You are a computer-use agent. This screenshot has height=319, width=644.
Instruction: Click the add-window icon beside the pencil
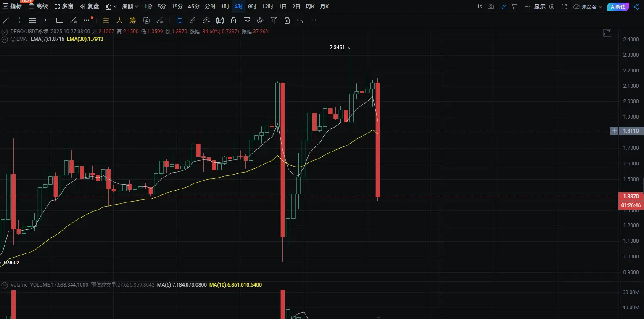pyautogui.click(x=515, y=6)
